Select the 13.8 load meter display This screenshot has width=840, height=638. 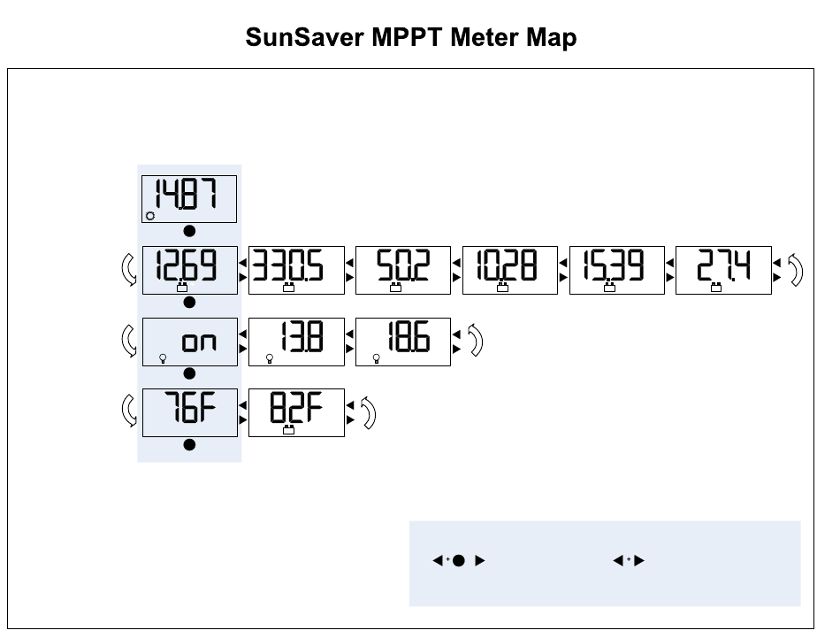click(296, 342)
